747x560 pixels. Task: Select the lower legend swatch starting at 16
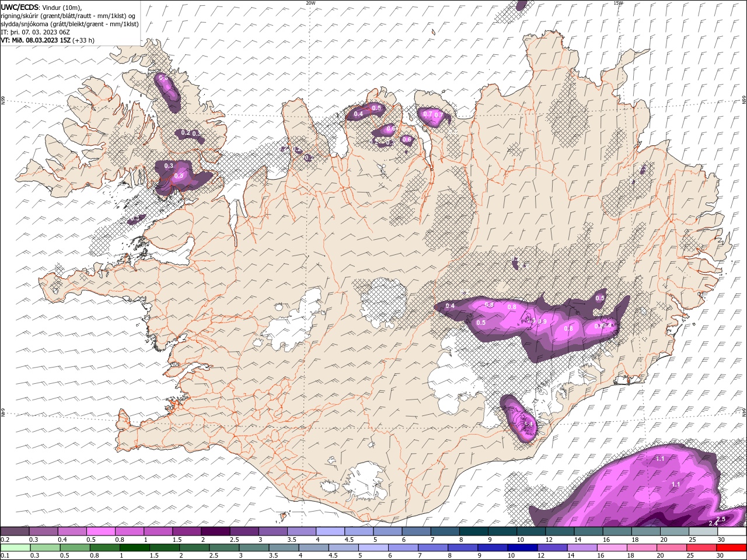click(611, 548)
